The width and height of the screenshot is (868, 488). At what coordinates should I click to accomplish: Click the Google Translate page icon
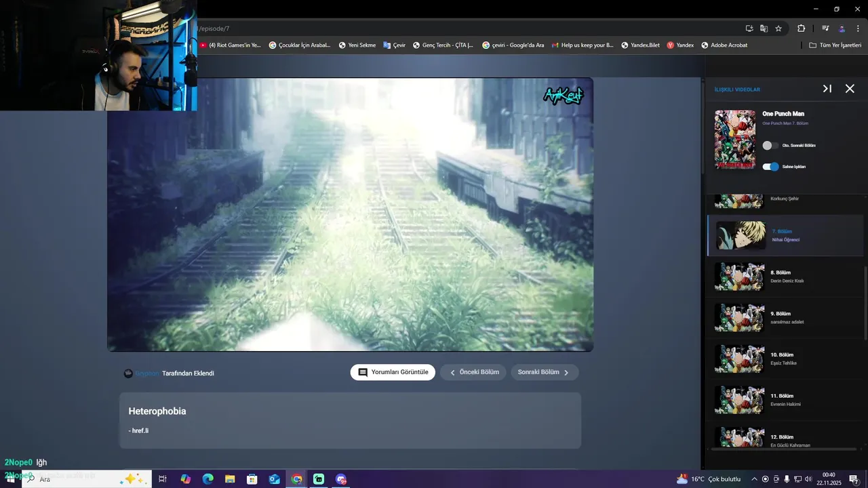point(764,28)
